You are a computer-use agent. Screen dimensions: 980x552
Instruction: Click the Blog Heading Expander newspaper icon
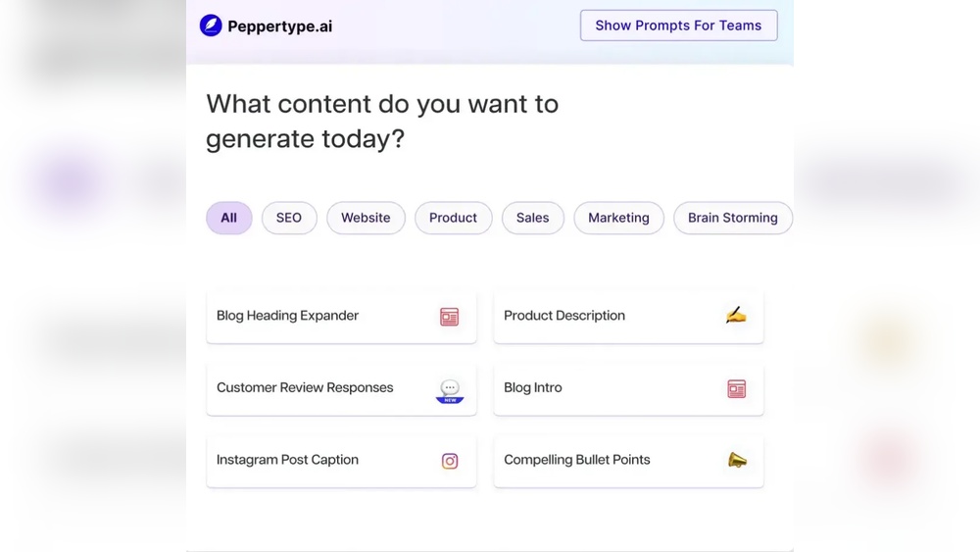click(449, 317)
